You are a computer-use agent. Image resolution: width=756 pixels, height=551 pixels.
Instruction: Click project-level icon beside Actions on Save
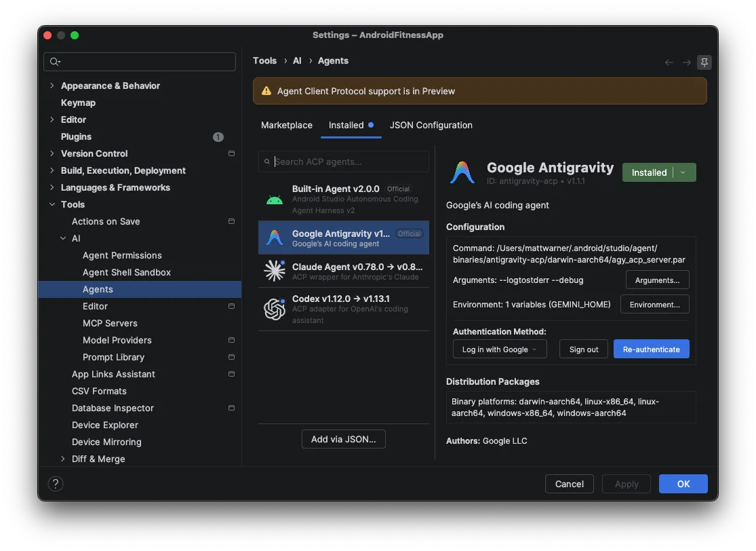pyautogui.click(x=231, y=221)
